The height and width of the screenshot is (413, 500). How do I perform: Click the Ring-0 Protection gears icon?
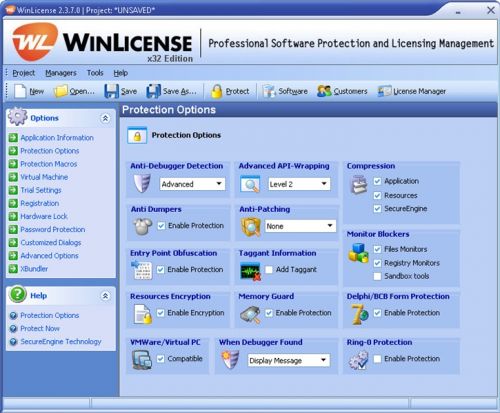coord(359,361)
